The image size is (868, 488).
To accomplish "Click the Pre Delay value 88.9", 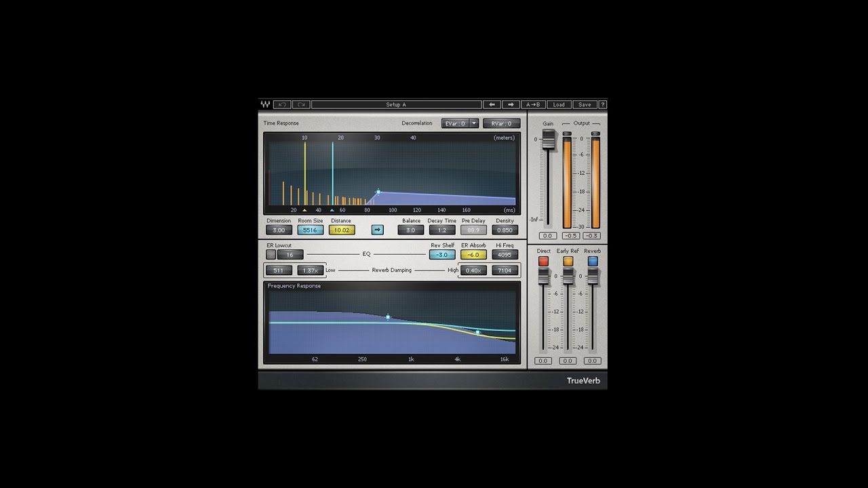I will 473,230.
